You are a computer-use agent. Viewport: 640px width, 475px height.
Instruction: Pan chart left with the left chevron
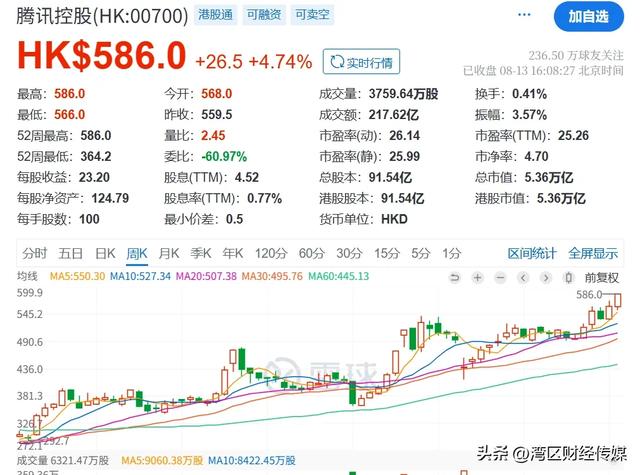coord(523,278)
